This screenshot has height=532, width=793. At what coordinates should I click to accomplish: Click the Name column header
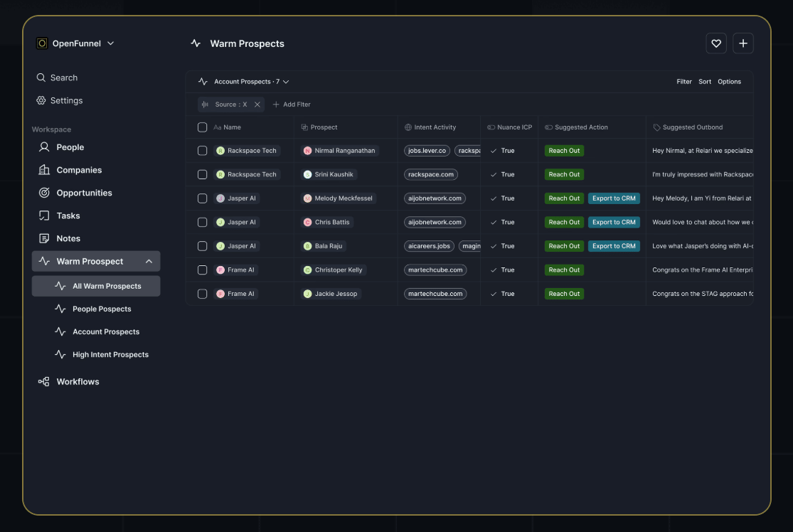[x=227, y=127]
